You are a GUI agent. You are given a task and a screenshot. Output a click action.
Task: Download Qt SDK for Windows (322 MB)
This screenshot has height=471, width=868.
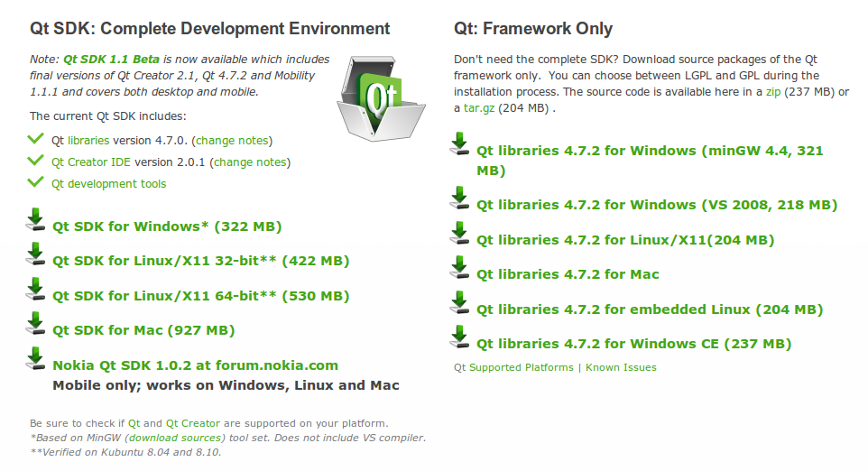(x=167, y=226)
